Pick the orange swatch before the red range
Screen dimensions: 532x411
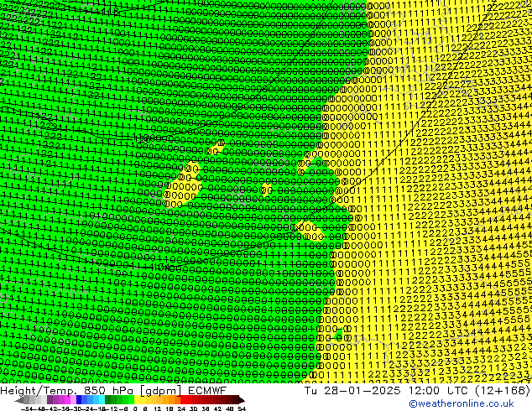pos(177,399)
